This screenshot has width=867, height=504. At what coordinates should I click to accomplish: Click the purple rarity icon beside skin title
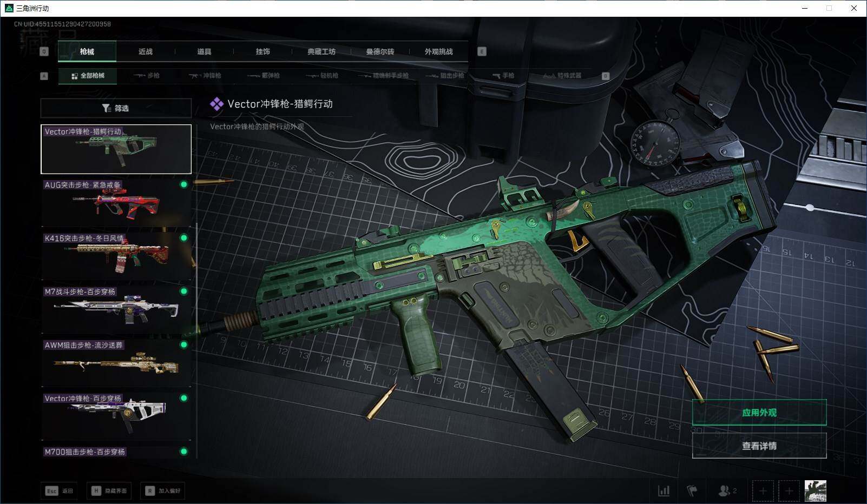pos(216,104)
